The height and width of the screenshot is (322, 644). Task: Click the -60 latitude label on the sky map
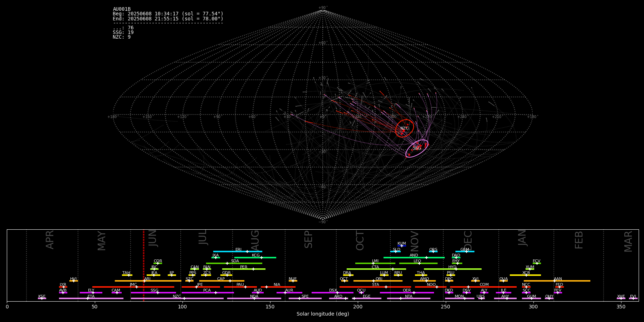coord(322,187)
